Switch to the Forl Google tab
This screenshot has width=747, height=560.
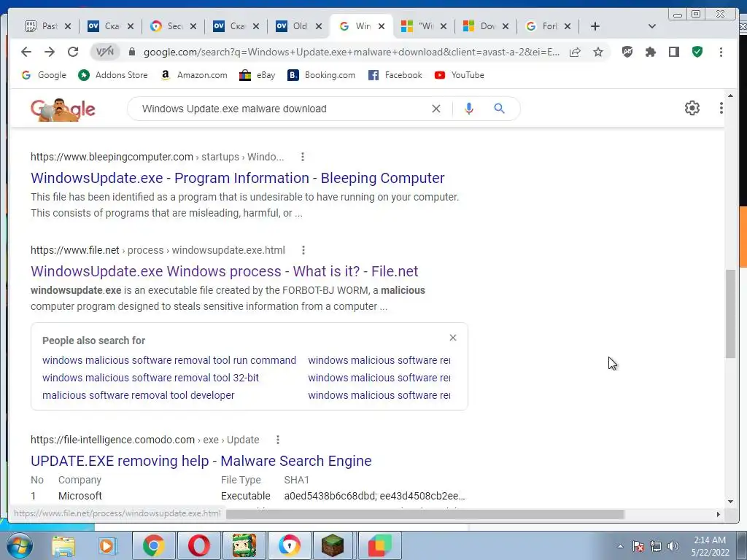click(543, 26)
